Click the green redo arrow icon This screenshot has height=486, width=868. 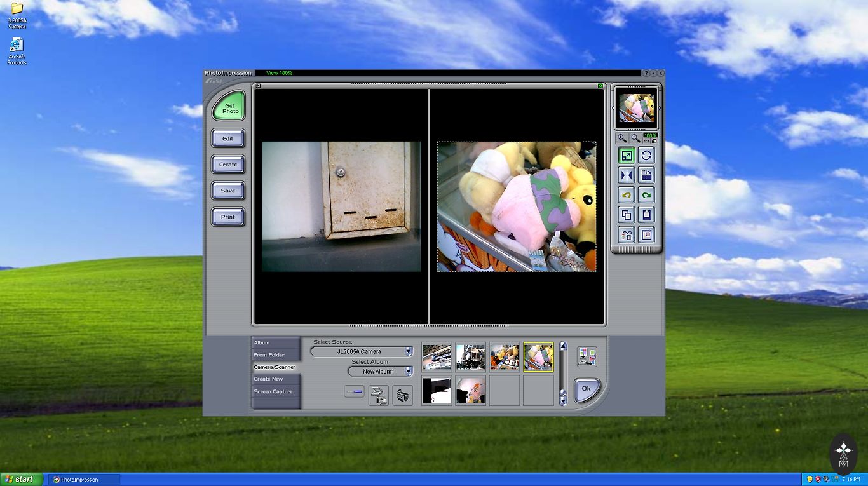(x=646, y=195)
